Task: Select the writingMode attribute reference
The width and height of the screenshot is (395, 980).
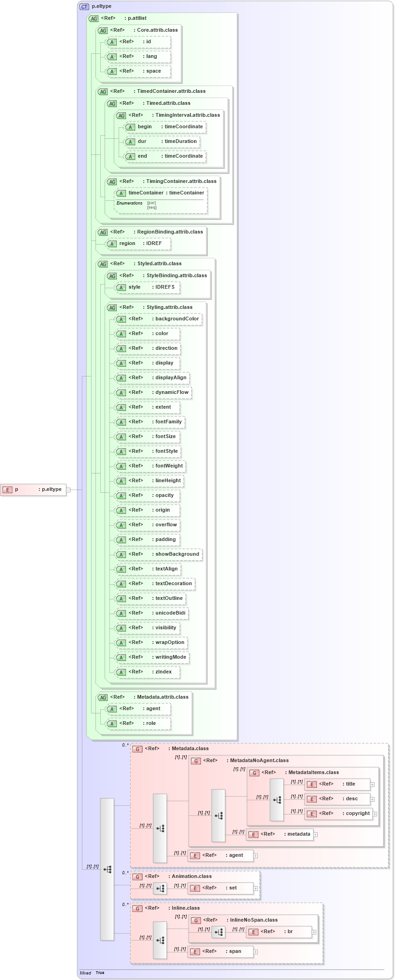Action: point(152,657)
